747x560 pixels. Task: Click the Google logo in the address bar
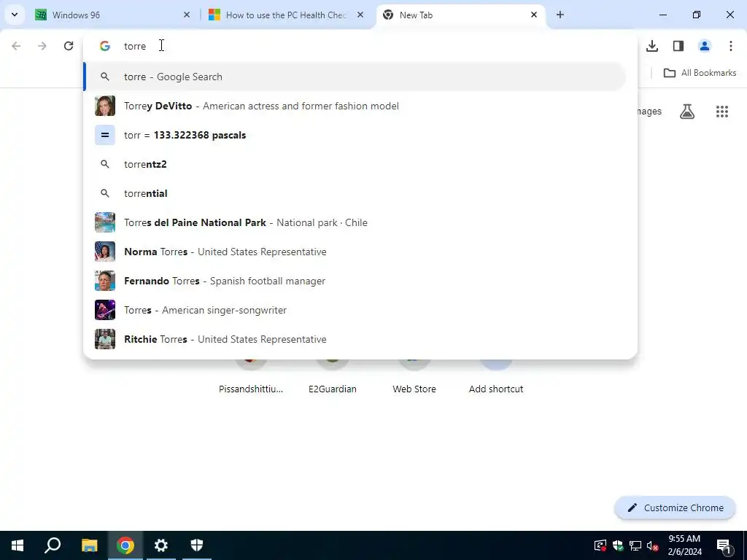(x=105, y=46)
